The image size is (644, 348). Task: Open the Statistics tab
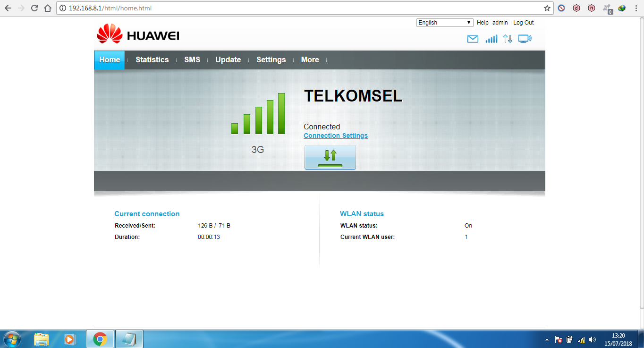click(x=152, y=60)
